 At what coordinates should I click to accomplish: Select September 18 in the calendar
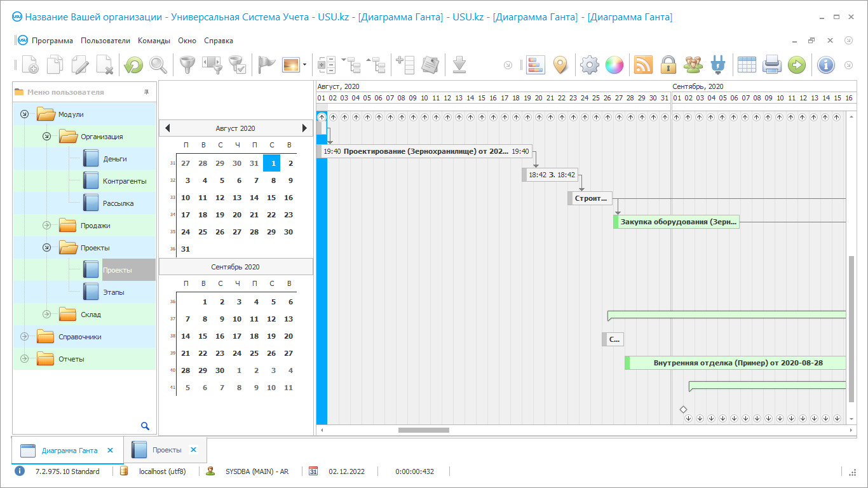[254, 336]
